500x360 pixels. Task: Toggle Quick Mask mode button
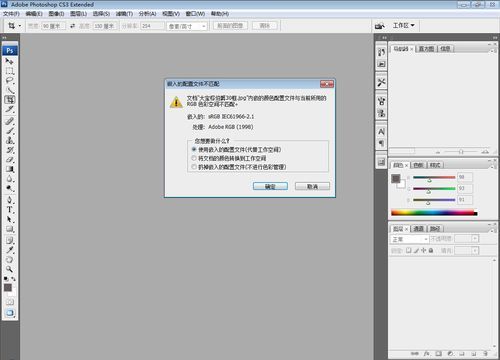pos(10,302)
